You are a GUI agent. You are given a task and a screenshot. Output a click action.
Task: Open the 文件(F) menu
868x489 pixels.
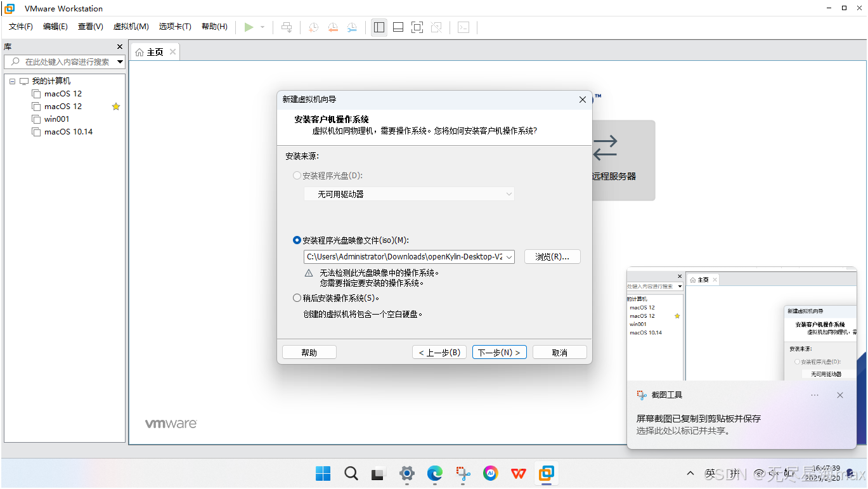pos(21,27)
